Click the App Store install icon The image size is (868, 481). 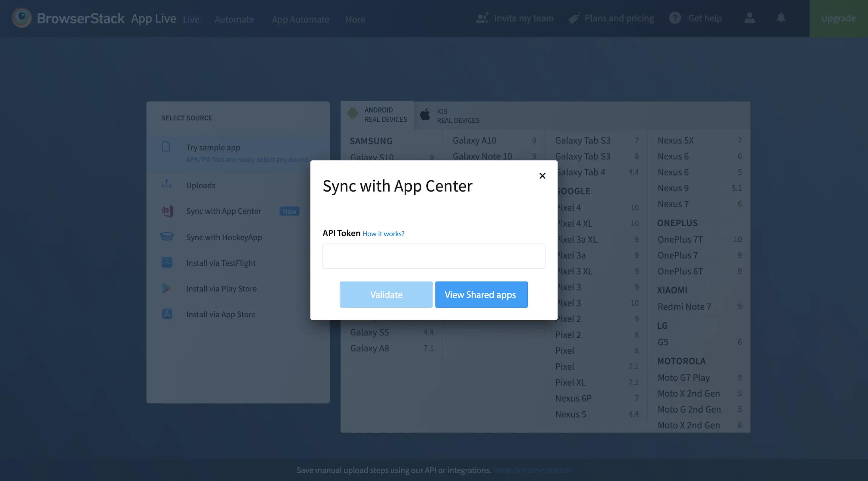pyautogui.click(x=167, y=314)
